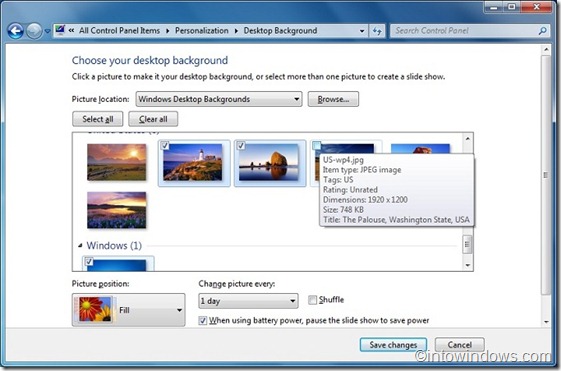Select Personalization breadcrumb
561x371 pixels.
tap(201, 31)
